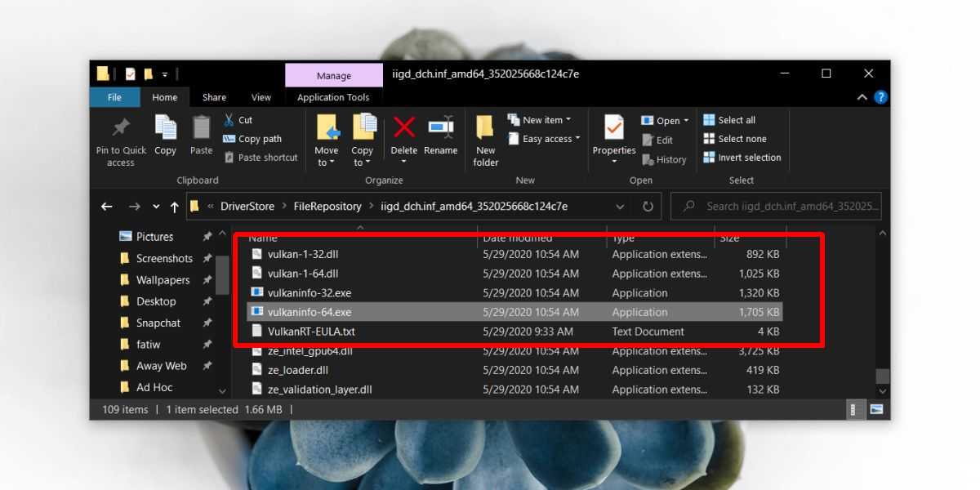Open the View ribbon tab
The width and height of the screenshot is (980, 490).
tap(261, 97)
